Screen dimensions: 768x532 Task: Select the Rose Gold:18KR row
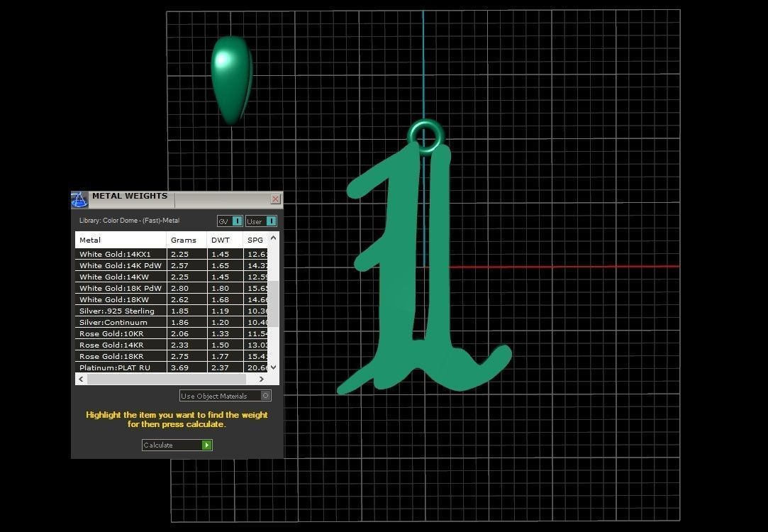click(x=172, y=356)
